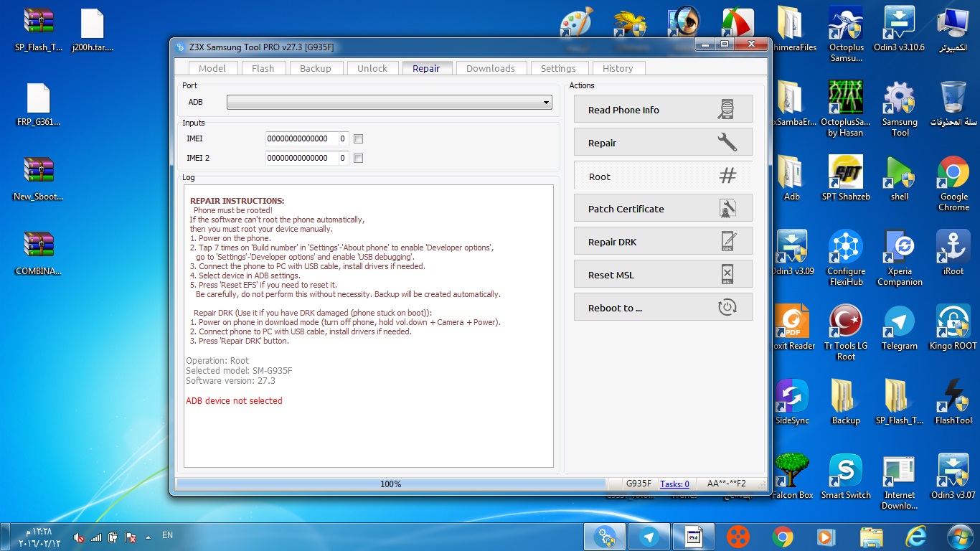Open the shell desktop shortcut
The width and height of the screenshot is (980, 551).
[900, 178]
